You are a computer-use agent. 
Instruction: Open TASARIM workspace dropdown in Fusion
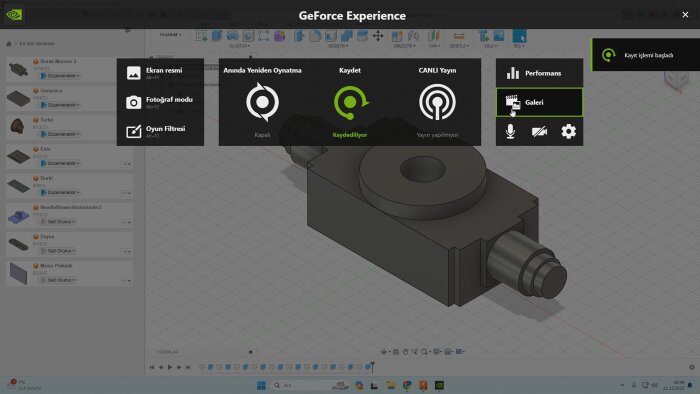point(171,34)
